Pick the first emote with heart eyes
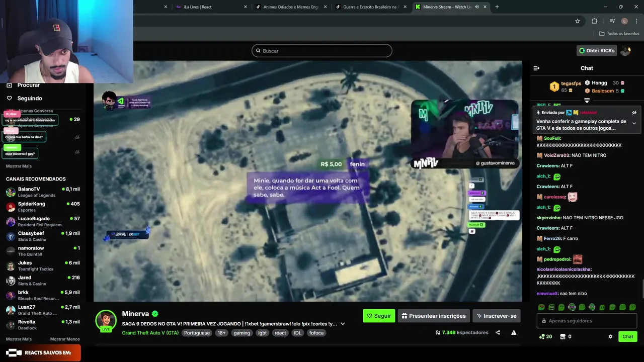The image size is (644, 362). click(541, 307)
